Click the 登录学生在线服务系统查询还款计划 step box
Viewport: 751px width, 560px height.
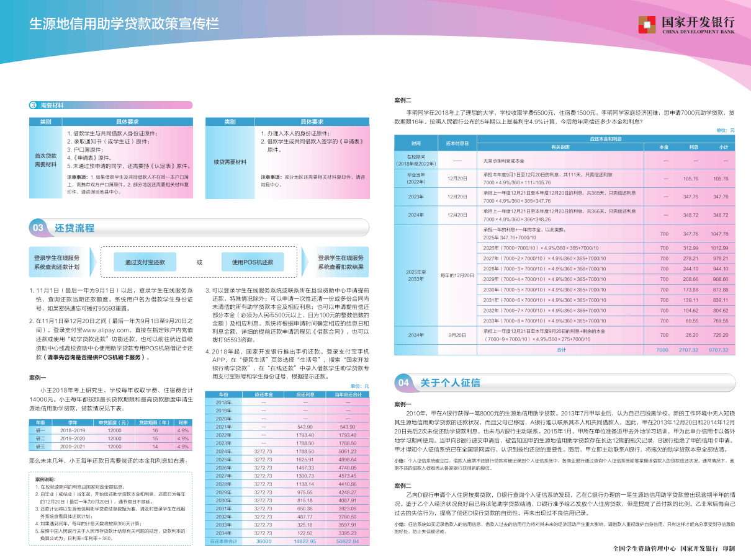point(57,262)
